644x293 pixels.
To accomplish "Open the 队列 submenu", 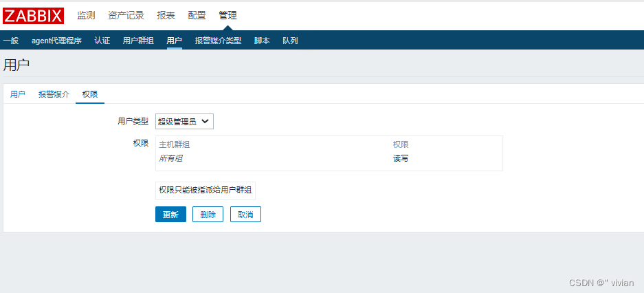I will pos(290,41).
